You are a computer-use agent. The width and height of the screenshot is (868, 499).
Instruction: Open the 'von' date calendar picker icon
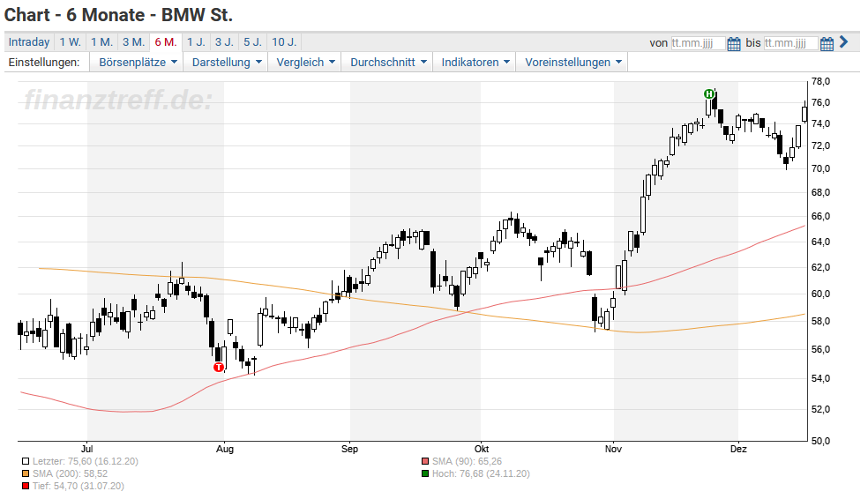click(734, 44)
